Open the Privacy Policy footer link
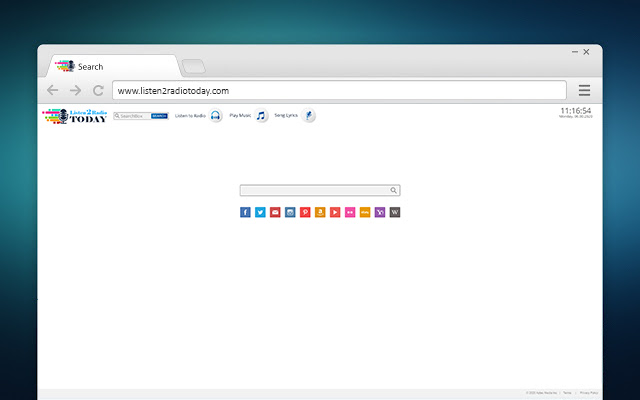640x400 pixels. pyautogui.click(x=589, y=393)
